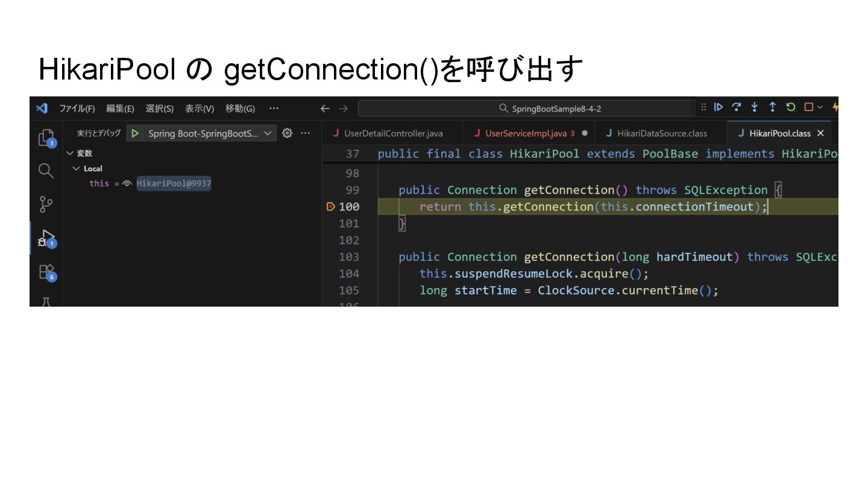Viewport: 868px width, 488px height.
Task: Click the Step Out debug icon
Action: click(x=772, y=107)
